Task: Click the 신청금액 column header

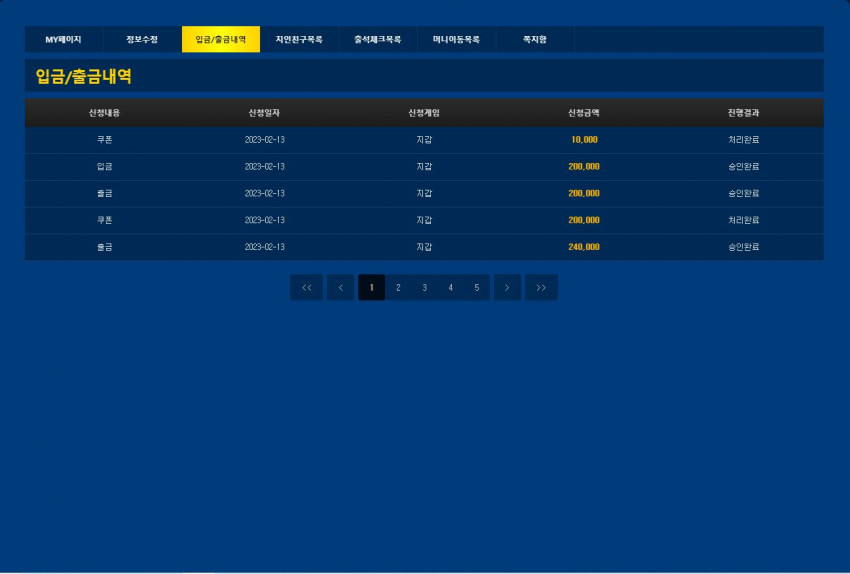Action: [584, 113]
